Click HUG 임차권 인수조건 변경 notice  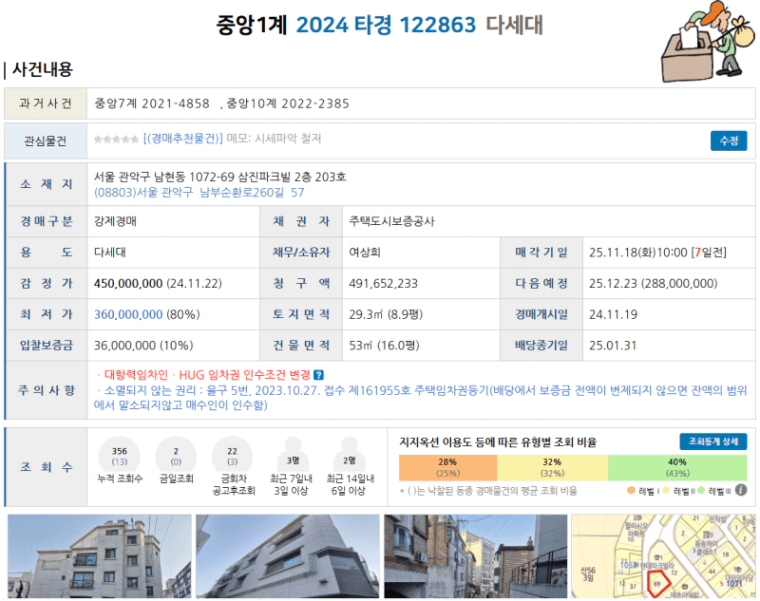click(244, 375)
